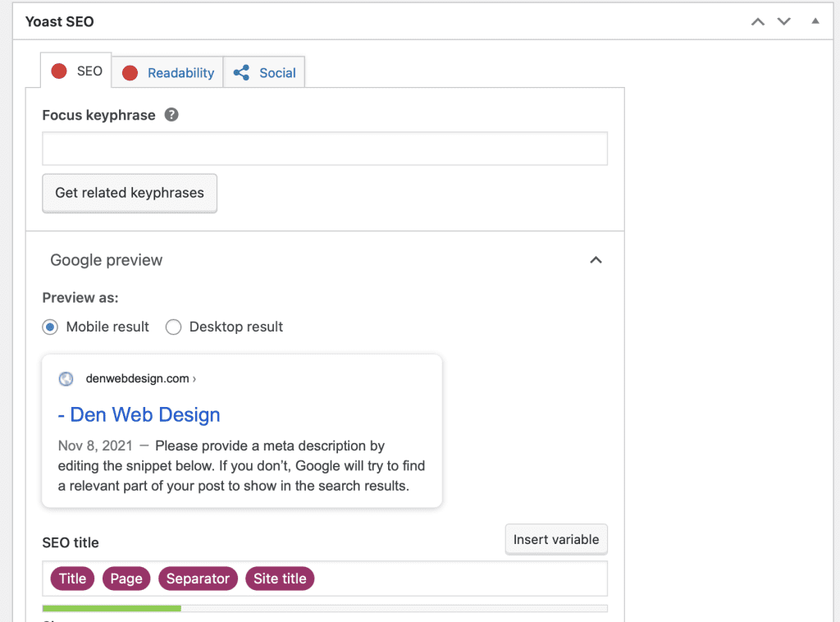Click the 'Nov 8, 2021' date text
The image size is (840, 622).
coord(95,446)
